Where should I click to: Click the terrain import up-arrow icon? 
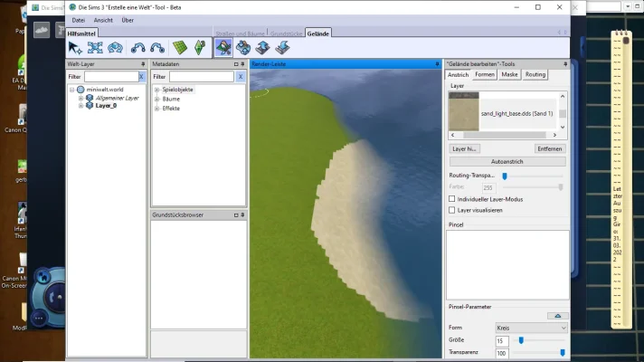[262, 48]
